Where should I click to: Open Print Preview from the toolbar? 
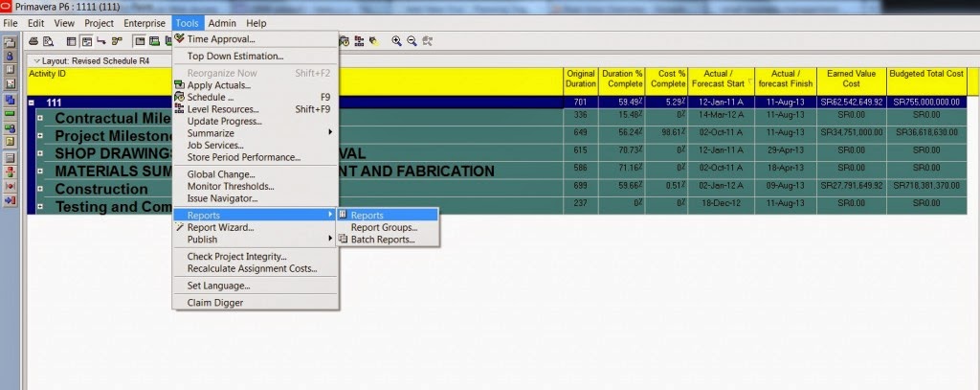click(48, 41)
